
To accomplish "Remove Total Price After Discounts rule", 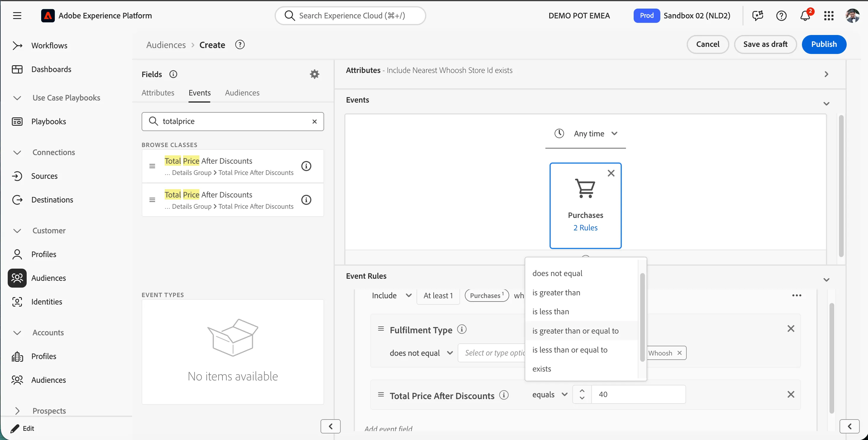I will pyautogui.click(x=791, y=394).
